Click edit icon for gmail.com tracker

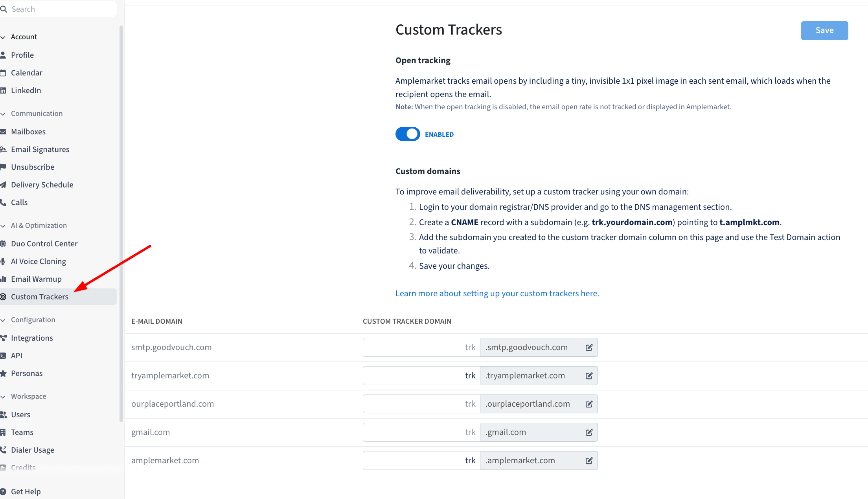pyautogui.click(x=589, y=432)
